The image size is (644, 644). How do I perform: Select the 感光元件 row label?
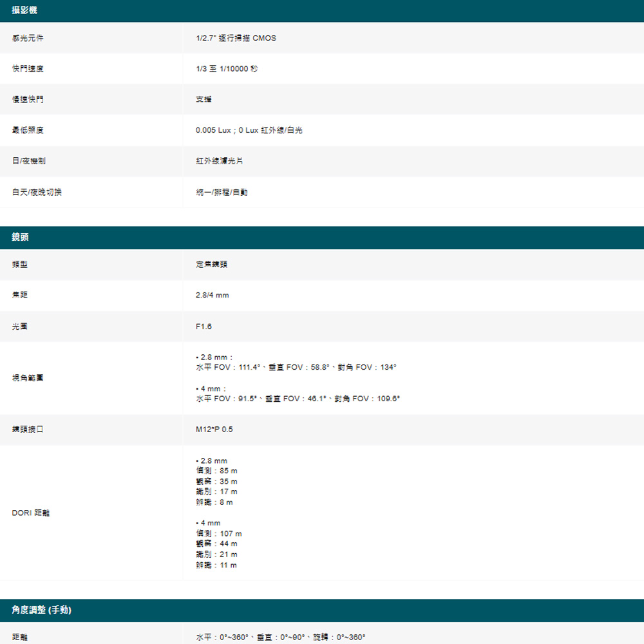28,38
